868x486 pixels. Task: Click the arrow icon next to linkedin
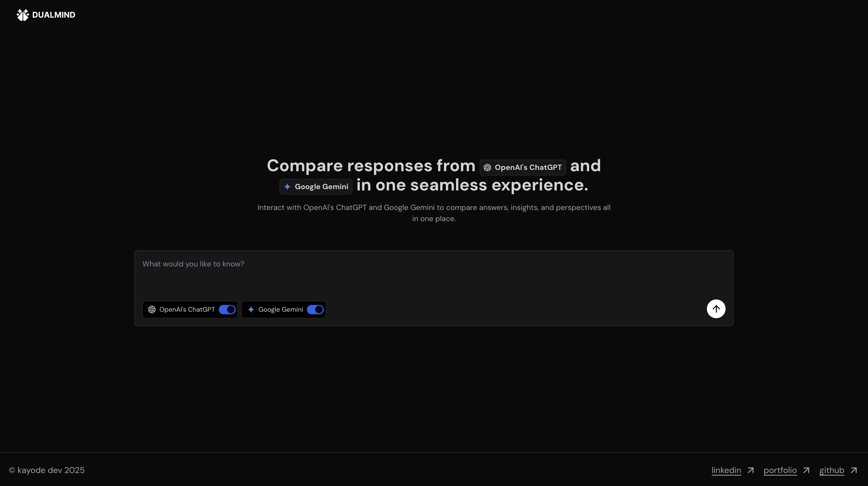click(750, 470)
